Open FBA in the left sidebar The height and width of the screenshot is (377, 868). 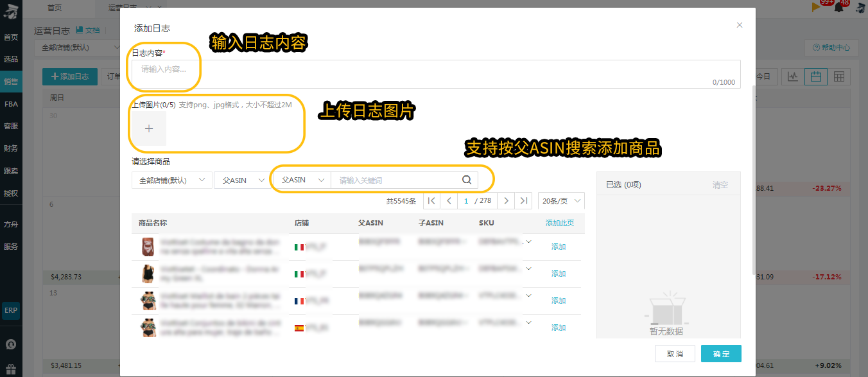point(11,104)
